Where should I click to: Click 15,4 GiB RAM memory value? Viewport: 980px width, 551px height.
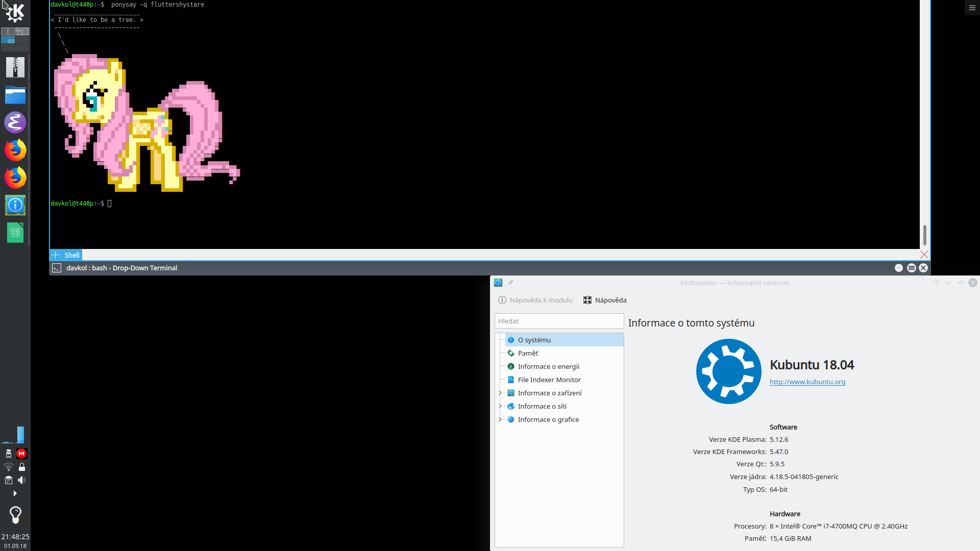point(790,538)
